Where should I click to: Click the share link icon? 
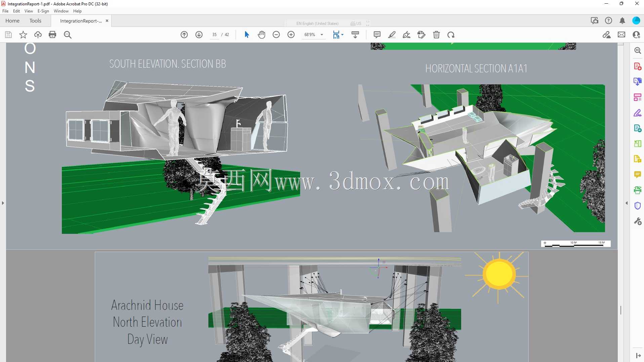(x=607, y=35)
